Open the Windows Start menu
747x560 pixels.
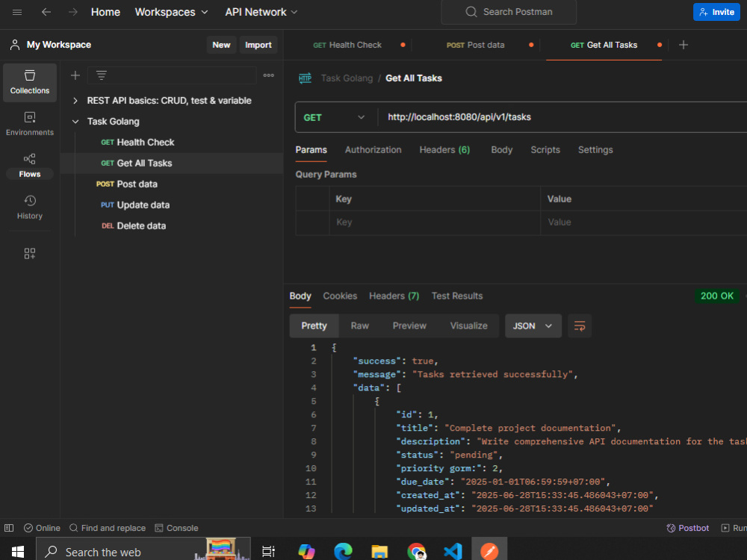(x=18, y=552)
